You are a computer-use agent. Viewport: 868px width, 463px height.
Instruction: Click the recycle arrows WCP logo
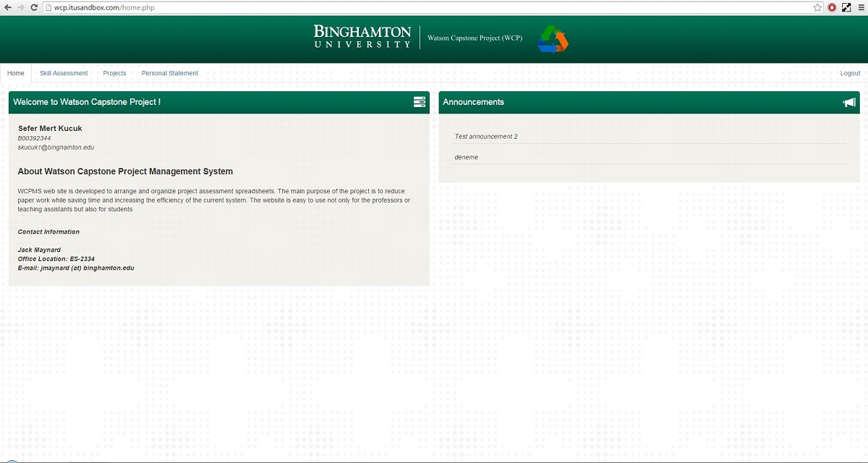coord(553,39)
